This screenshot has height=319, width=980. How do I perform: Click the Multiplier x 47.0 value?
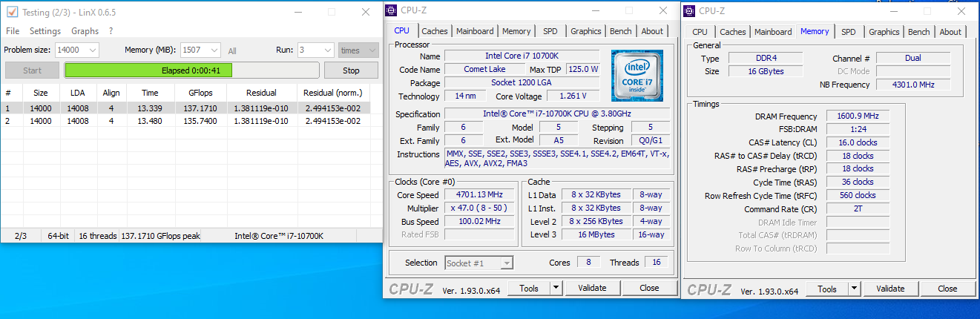(479, 208)
